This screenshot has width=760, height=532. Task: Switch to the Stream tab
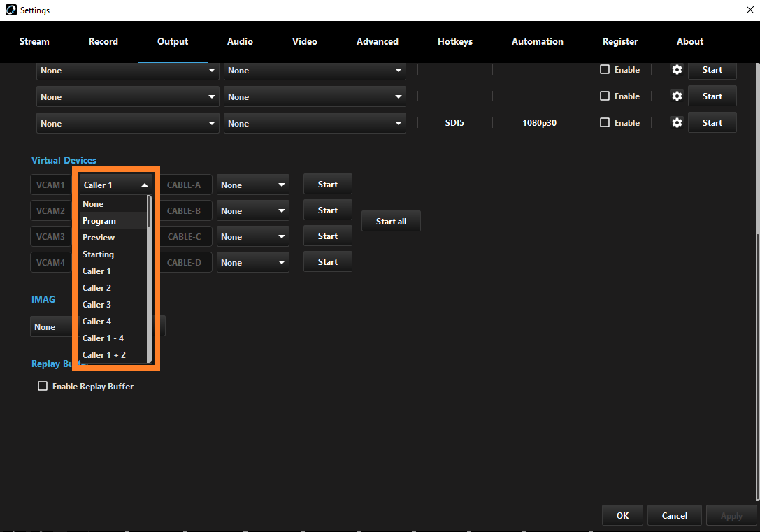click(x=34, y=42)
